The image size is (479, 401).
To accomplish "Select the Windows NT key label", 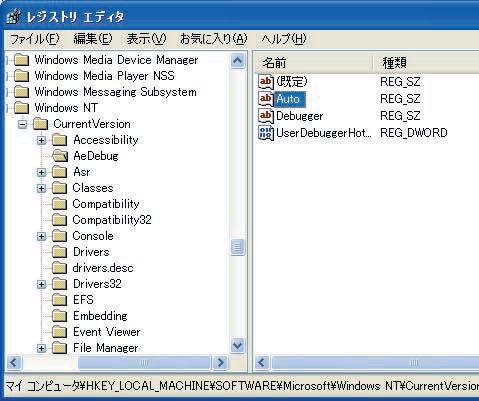I will [66, 108].
